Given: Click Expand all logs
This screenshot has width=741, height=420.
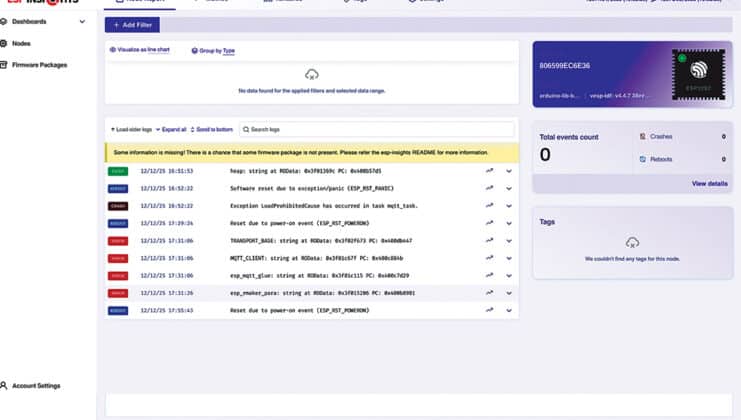Looking at the screenshot, I should point(171,129).
